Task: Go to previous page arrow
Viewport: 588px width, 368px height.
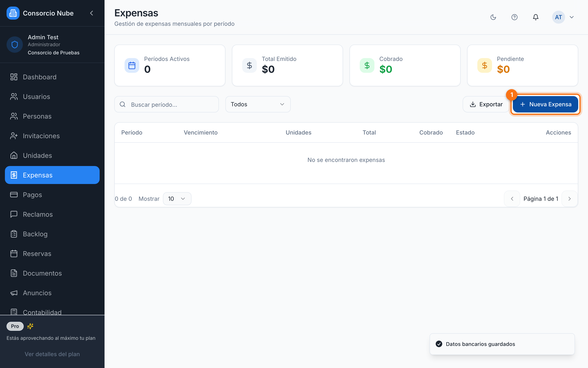Action: (512, 199)
